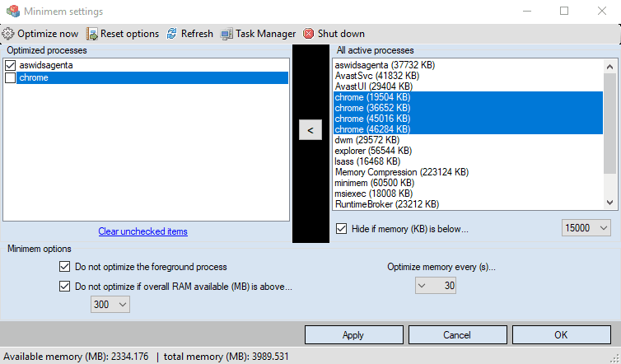
Task: Click the process list scrollbar thumb
Action: pos(610,124)
